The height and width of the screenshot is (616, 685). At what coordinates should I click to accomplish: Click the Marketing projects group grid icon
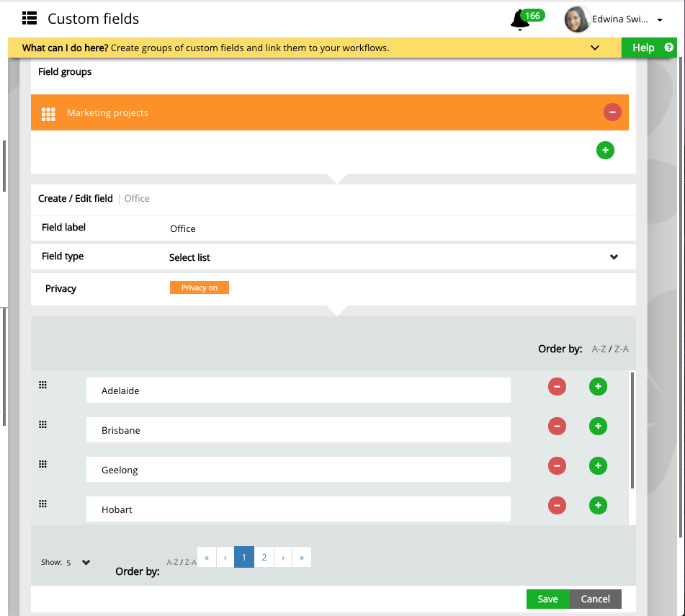click(x=48, y=114)
